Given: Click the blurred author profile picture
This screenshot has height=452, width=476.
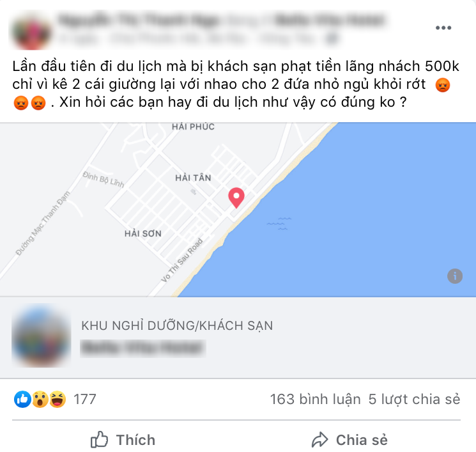Looking at the screenshot, I should point(31,31).
